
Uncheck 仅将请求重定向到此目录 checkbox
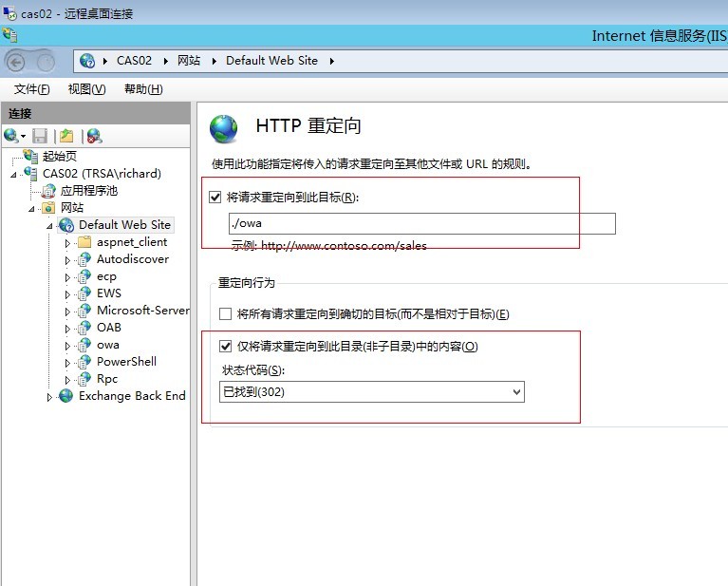point(225,347)
